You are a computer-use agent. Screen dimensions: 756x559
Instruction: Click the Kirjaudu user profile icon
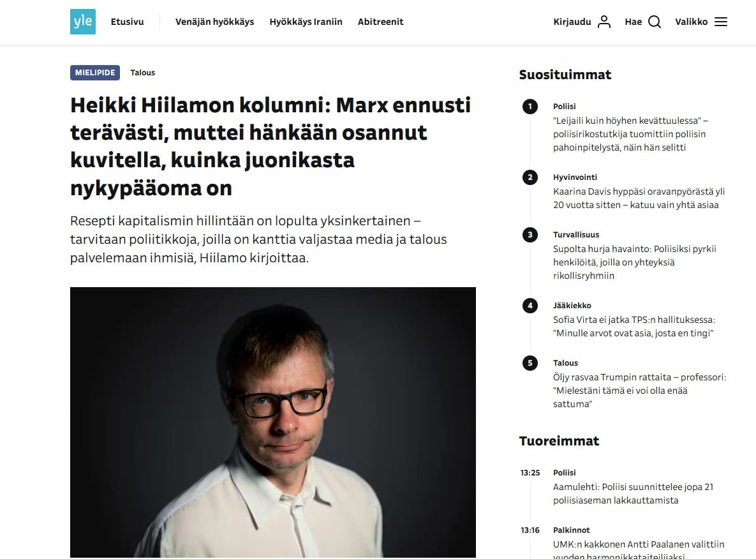(x=604, y=22)
